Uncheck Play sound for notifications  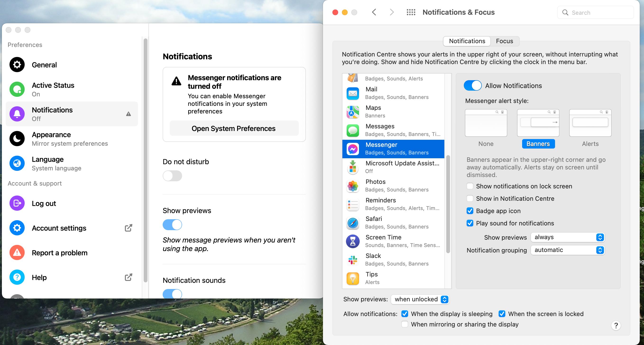(x=470, y=223)
